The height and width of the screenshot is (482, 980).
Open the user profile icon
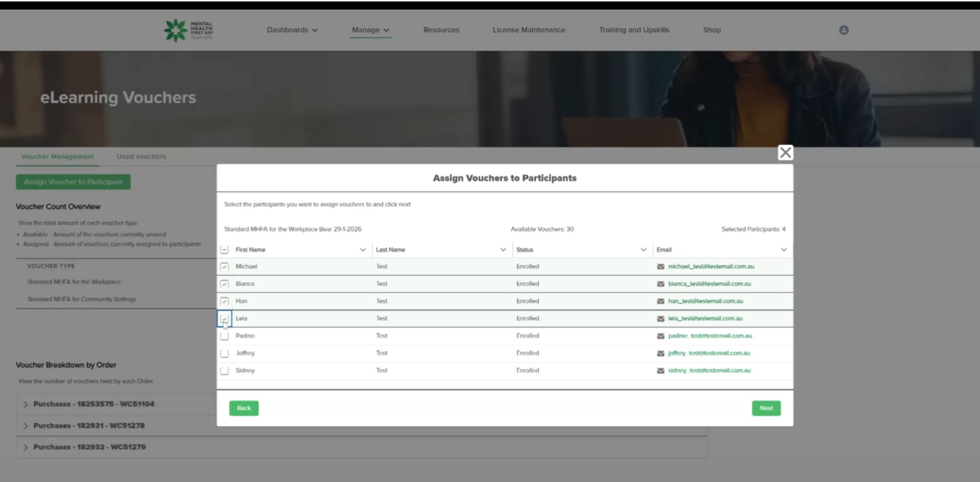point(844,30)
